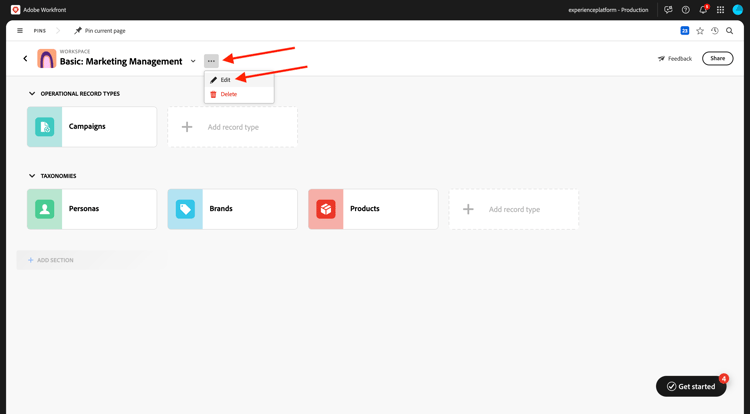Open the hamburger main menu
The width and height of the screenshot is (750, 414).
coord(20,31)
